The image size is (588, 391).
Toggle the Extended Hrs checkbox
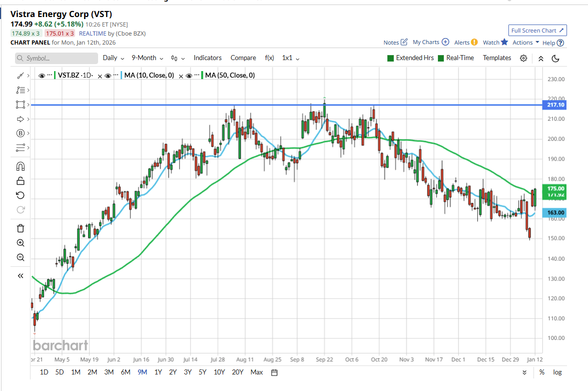(x=391, y=58)
